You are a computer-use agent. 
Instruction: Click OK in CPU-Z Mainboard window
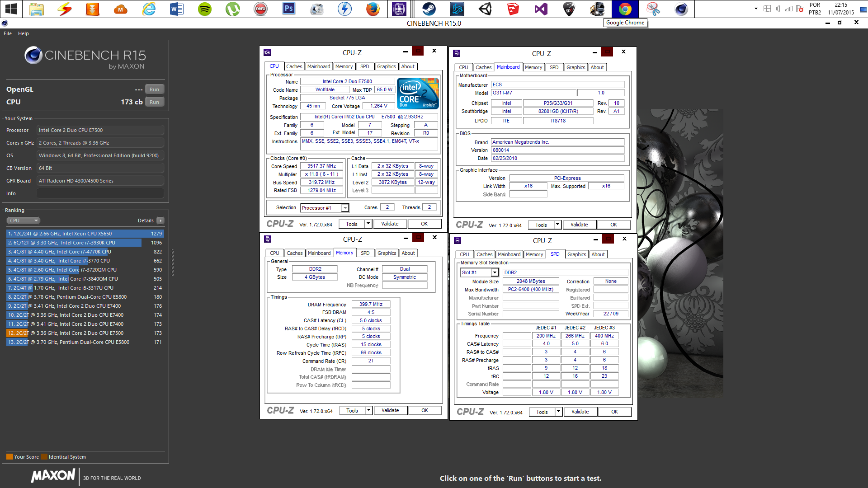coord(613,225)
